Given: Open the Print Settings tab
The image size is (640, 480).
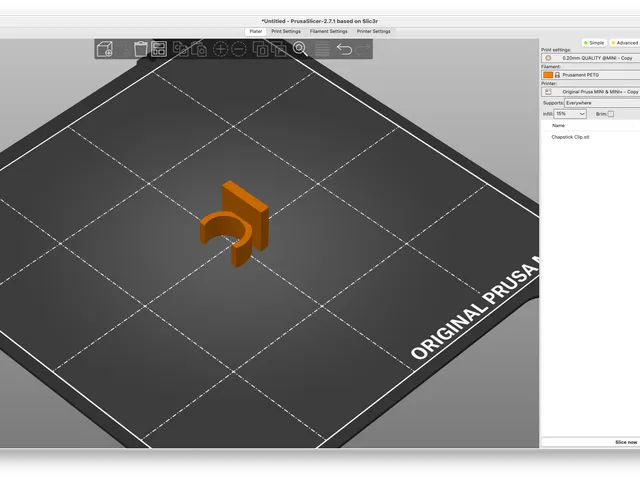Looking at the screenshot, I should tap(286, 31).
